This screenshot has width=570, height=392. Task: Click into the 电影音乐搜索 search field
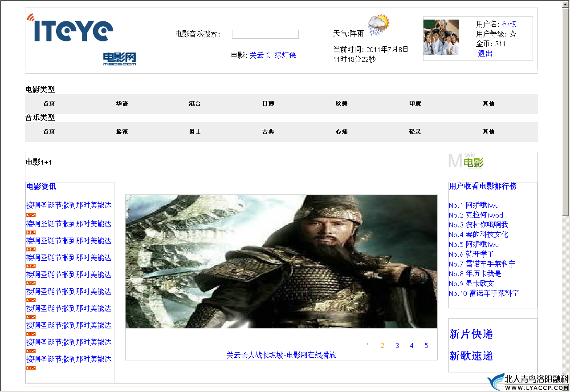pos(265,34)
